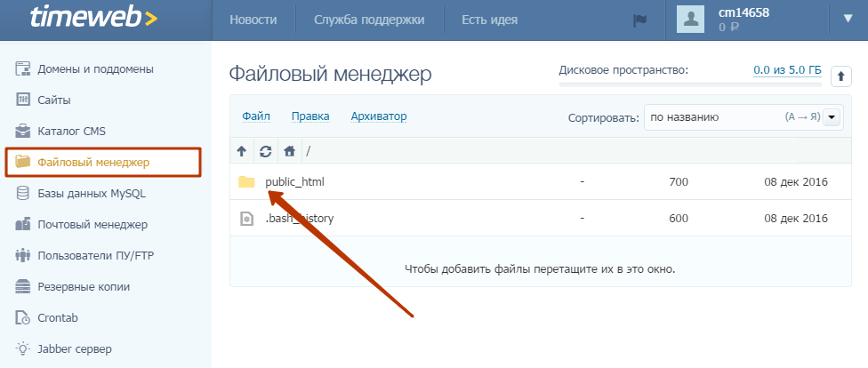Image resolution: width=868 pixels, height=368 pixels.
Task: Click the user avatar icon
Action: click(x=691, y=20)
